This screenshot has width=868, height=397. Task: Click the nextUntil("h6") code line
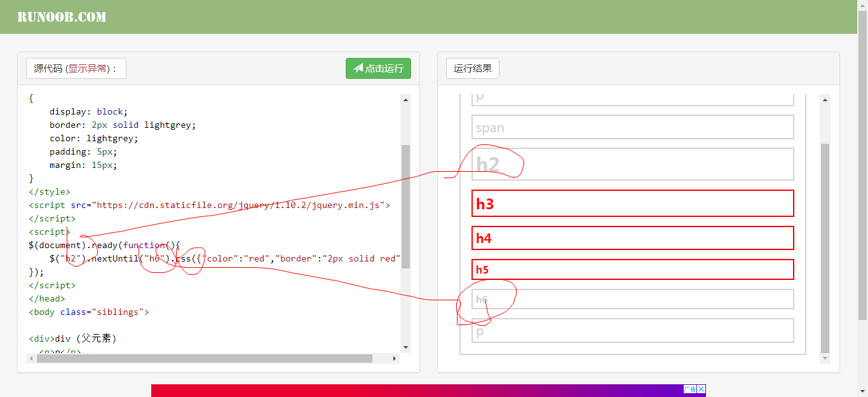(225, 258)
